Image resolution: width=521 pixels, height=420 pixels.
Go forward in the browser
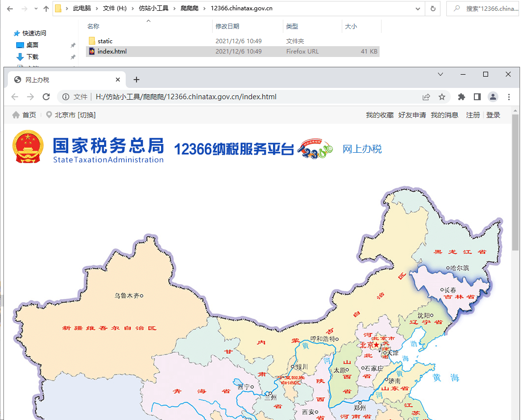pyautogui.click(x=30, y=97)
